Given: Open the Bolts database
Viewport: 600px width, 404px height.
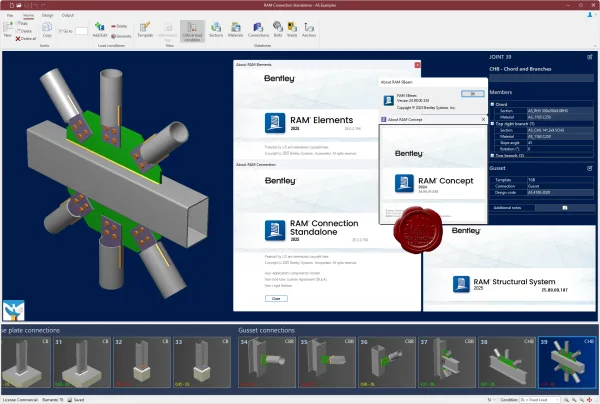Looking at the screenshot, I should [278, 27].
